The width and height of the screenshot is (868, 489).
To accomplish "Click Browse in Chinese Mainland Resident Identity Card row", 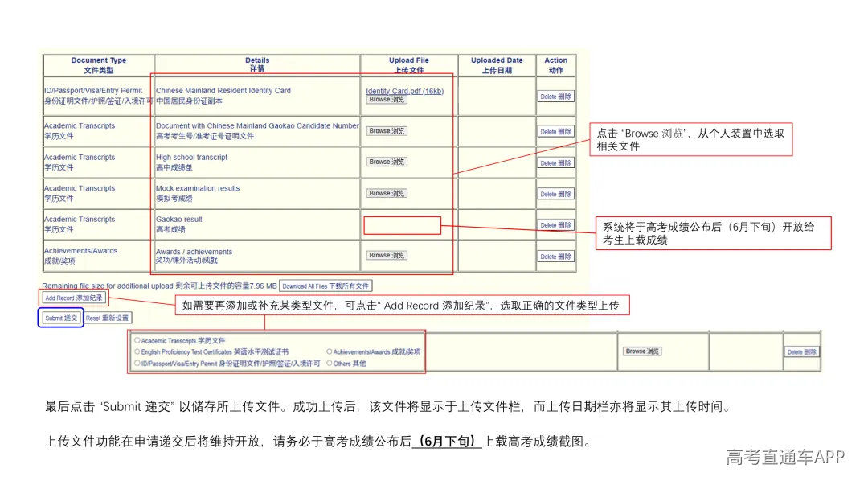I will [x=387, y=99].
